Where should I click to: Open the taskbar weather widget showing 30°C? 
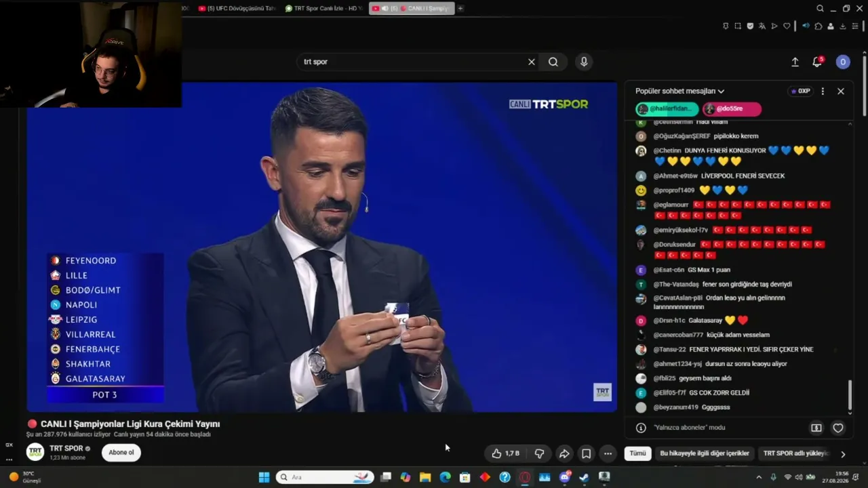click(x=24, y=477)
